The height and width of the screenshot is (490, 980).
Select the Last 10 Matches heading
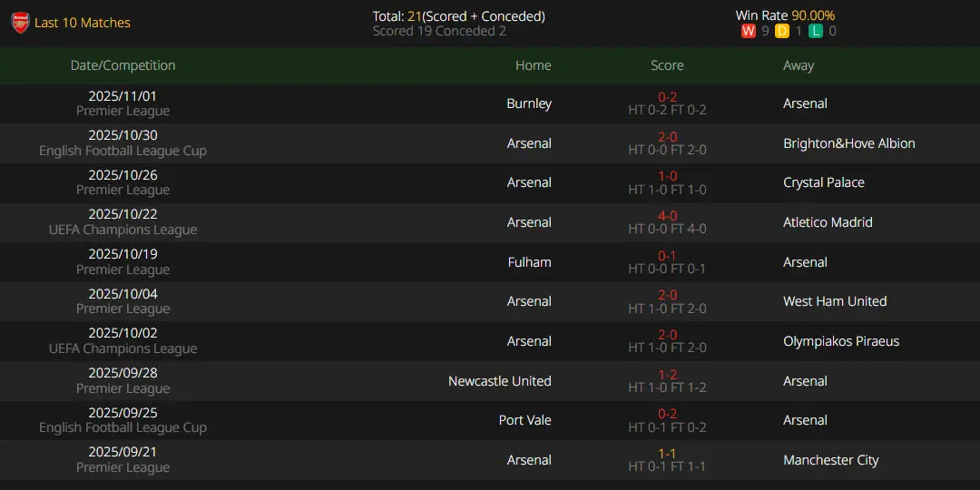tap(83, 23)
